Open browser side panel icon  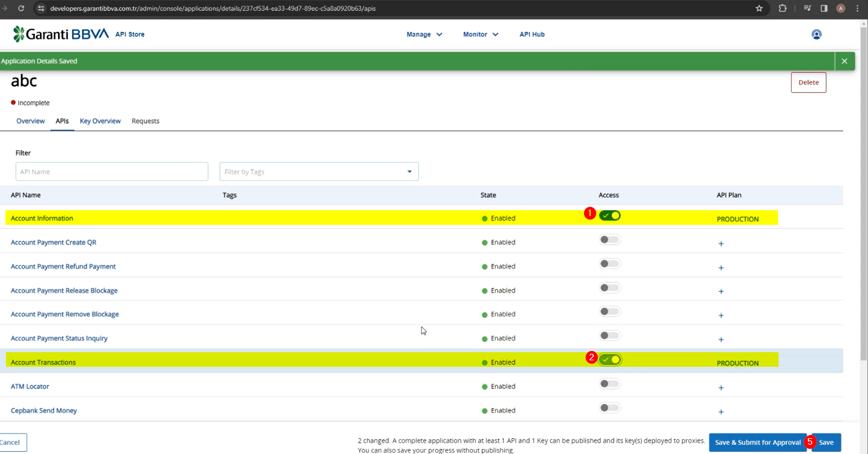click(824, 8)
